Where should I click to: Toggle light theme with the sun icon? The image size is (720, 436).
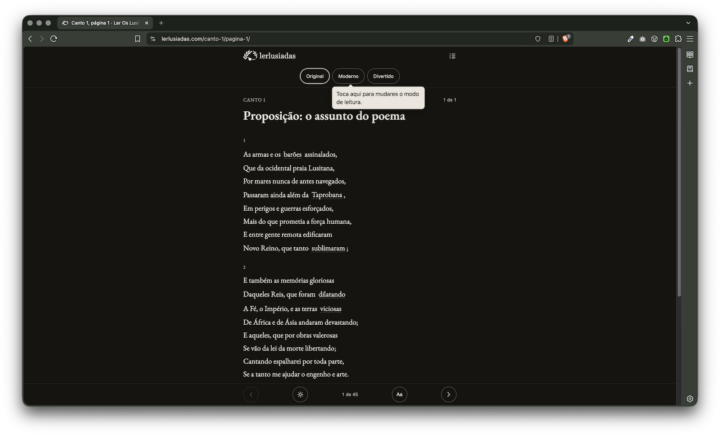pyautogui.click(x=300, y=395)
